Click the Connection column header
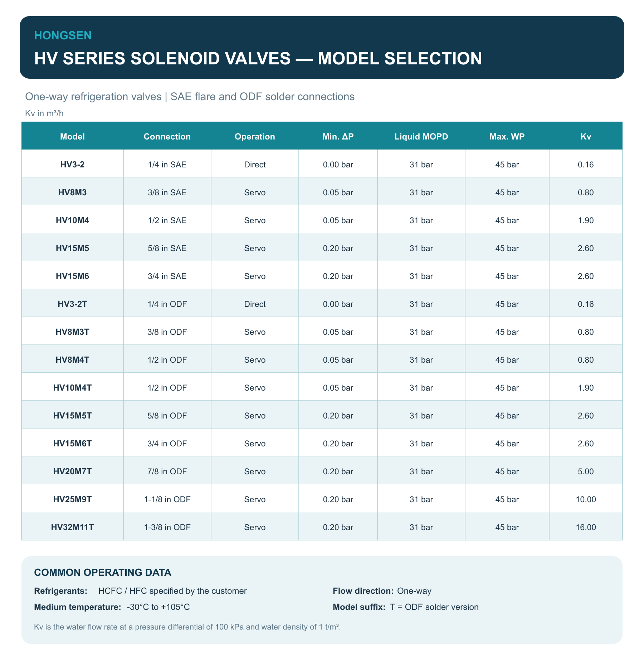Viewport: 644px width, 651px height. 167,136
